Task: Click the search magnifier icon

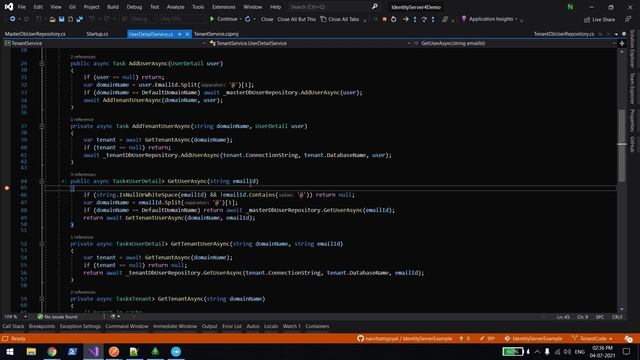Action: [x=375, y=7]
